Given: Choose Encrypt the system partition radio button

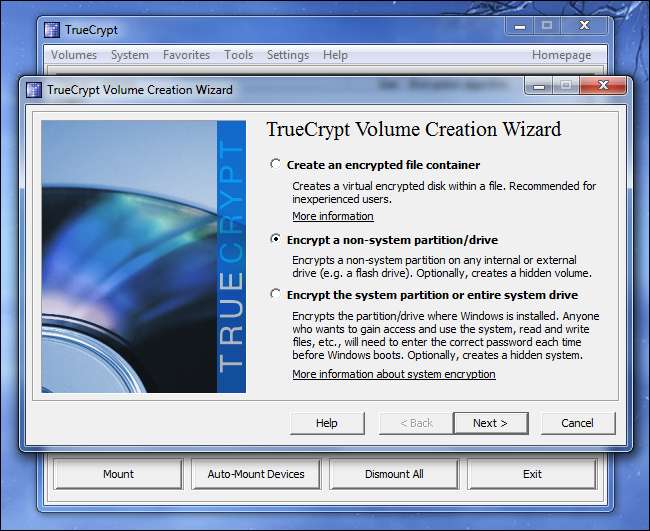Looking at the screenshot, I should point(276,295).
